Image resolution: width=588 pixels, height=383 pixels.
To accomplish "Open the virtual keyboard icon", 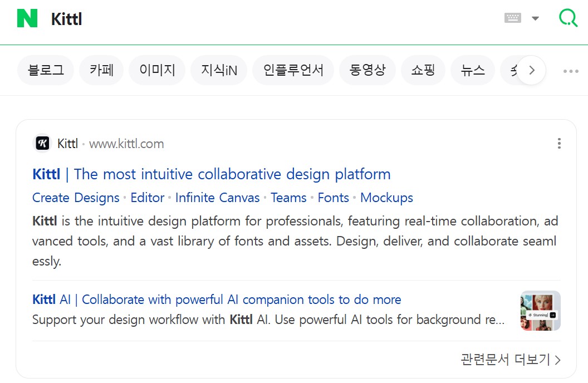I will [x=513, y=18].
